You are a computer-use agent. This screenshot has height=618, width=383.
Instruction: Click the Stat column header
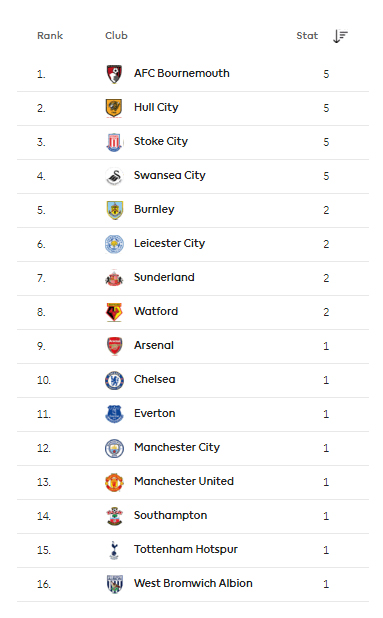tap(307, 35)
